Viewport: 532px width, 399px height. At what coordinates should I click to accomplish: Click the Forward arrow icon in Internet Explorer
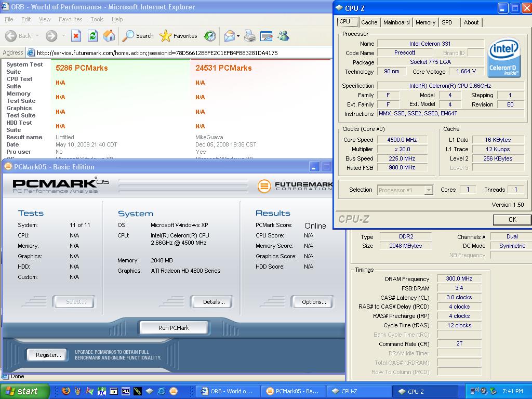[51, 36]
